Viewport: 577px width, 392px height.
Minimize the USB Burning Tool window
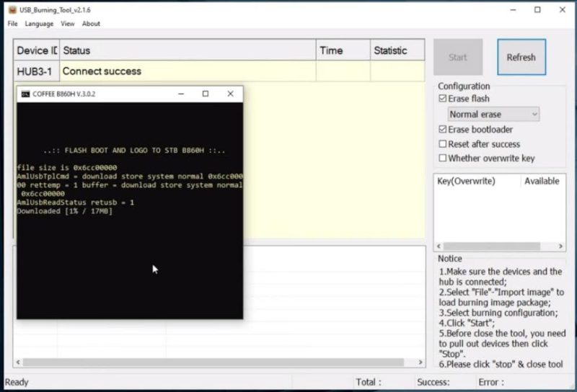click(514, 10)
